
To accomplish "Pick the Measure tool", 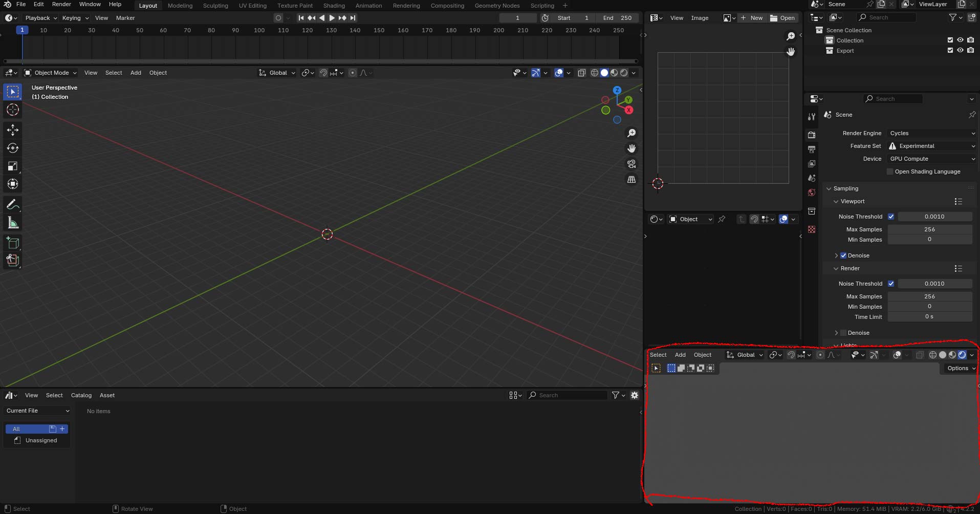I will 13,223.
